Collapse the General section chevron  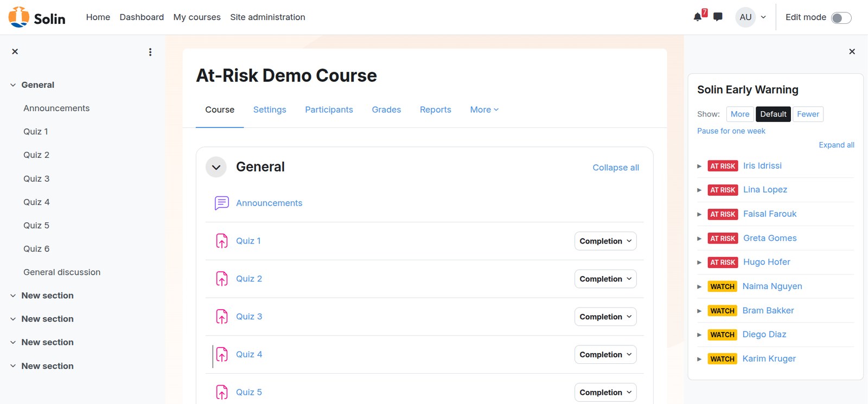coord(216,167)
